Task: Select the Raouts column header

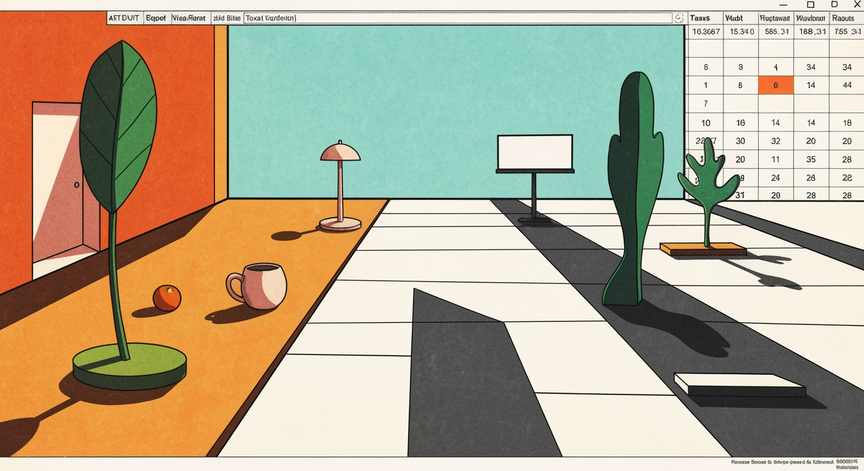Action: click(x=843, y=18)
